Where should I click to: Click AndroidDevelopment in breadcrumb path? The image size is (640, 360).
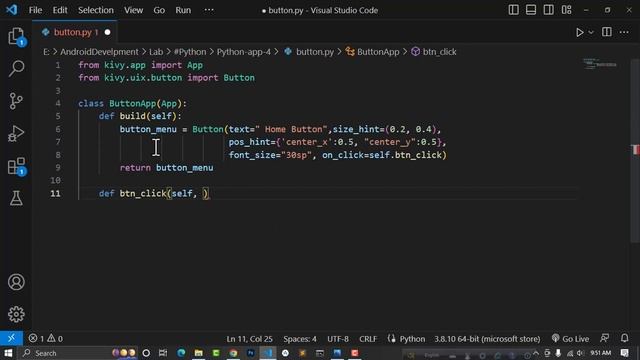pos(99,52)
